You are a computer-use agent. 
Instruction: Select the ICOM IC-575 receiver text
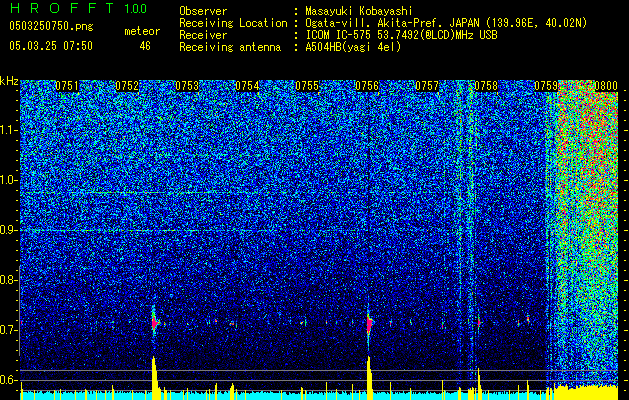point(401,35)
